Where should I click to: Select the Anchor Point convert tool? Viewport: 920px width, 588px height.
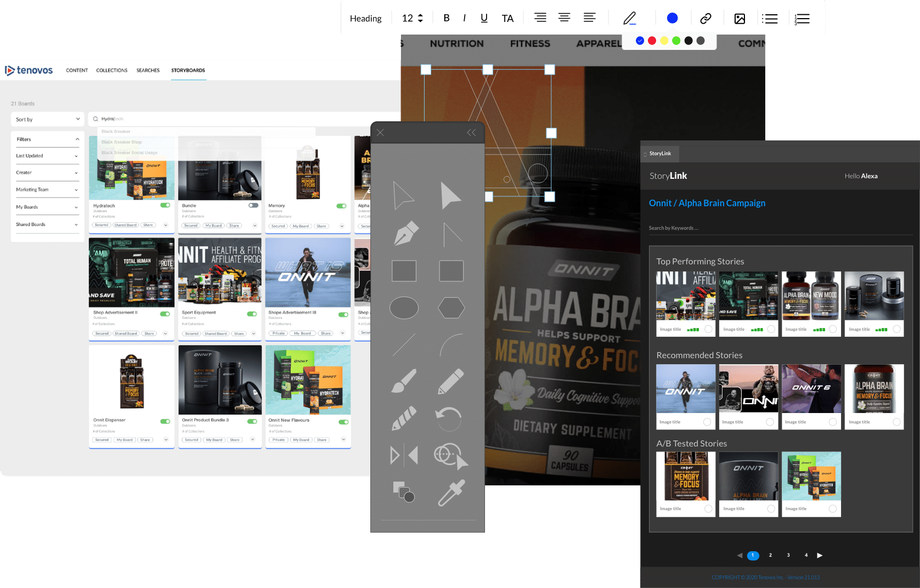pyautogui.click(x=452, y=235)
